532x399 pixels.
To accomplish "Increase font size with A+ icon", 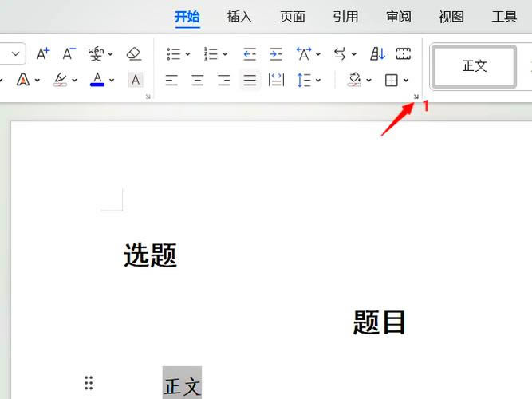I will (x=43, y=53).
